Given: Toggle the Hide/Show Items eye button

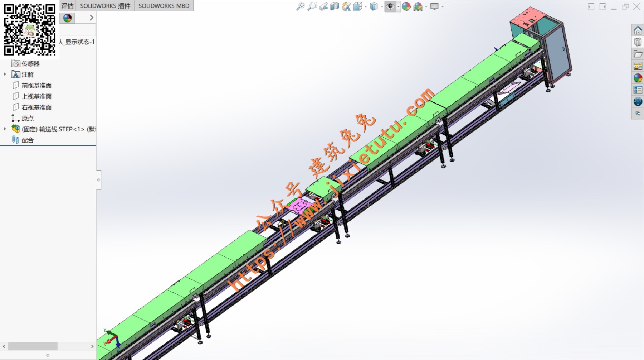Looking at the screenshot, I should pos(390,6).
